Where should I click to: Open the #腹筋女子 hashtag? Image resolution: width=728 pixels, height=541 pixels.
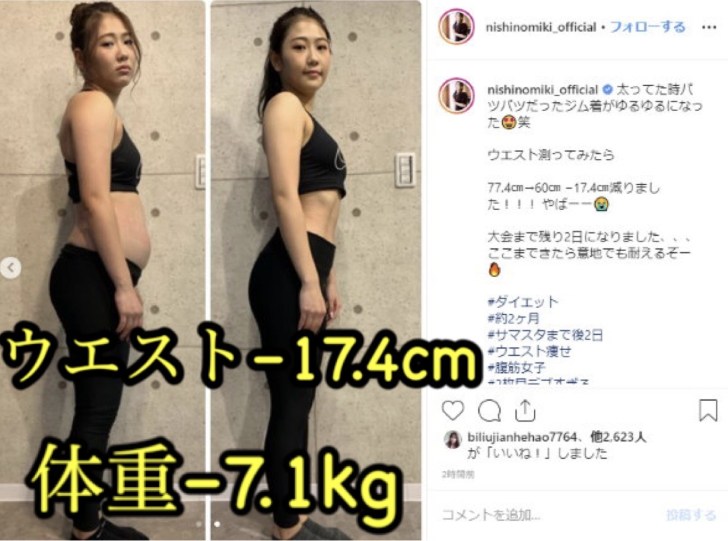click(x=517, y=368)
